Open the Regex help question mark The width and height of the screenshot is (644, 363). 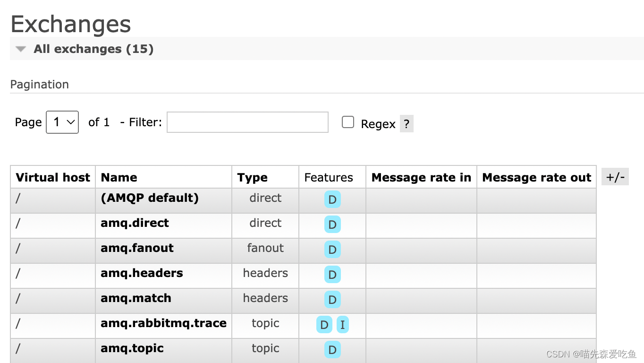pyautogui.click(x=407, y=124)
